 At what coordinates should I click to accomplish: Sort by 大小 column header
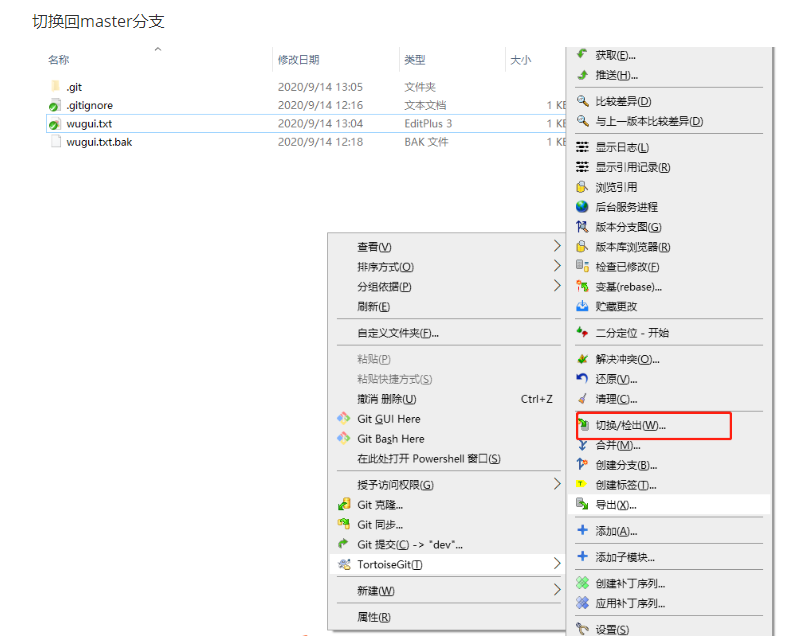520,60
